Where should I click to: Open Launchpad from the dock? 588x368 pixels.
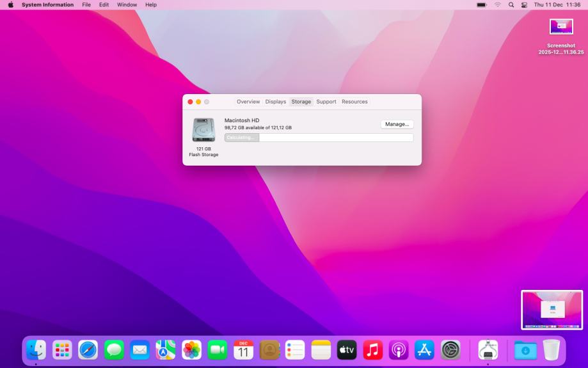62,349
